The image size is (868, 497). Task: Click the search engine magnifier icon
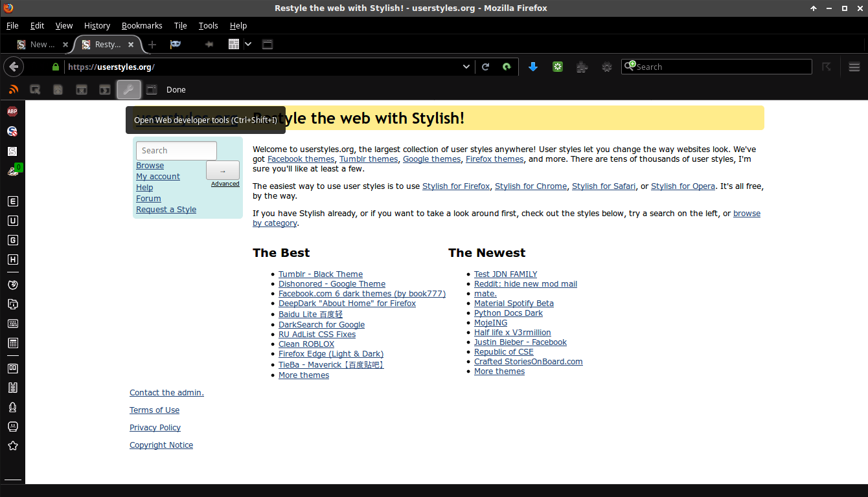[x=629, y=67]
